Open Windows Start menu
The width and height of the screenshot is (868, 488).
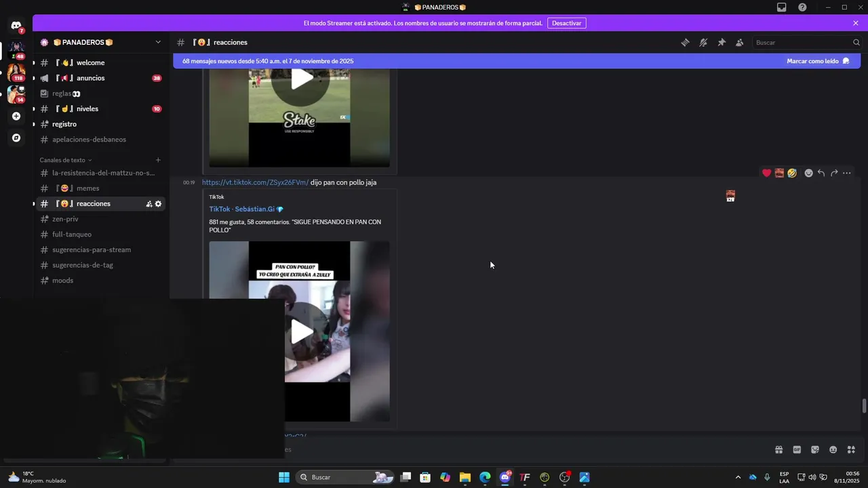[283, 477]
